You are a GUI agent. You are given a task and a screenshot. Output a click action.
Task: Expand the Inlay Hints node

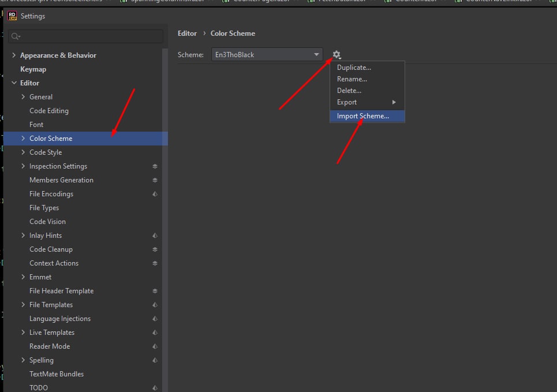click(23, 236)
